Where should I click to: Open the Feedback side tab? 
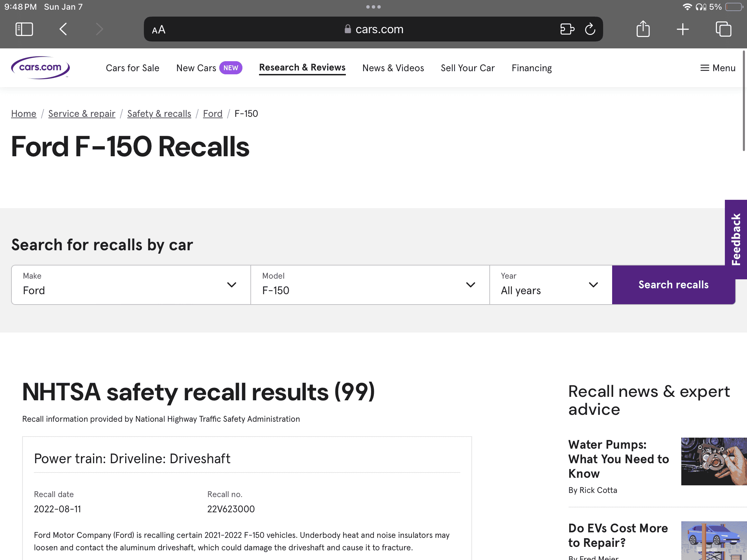click(736, 239)
